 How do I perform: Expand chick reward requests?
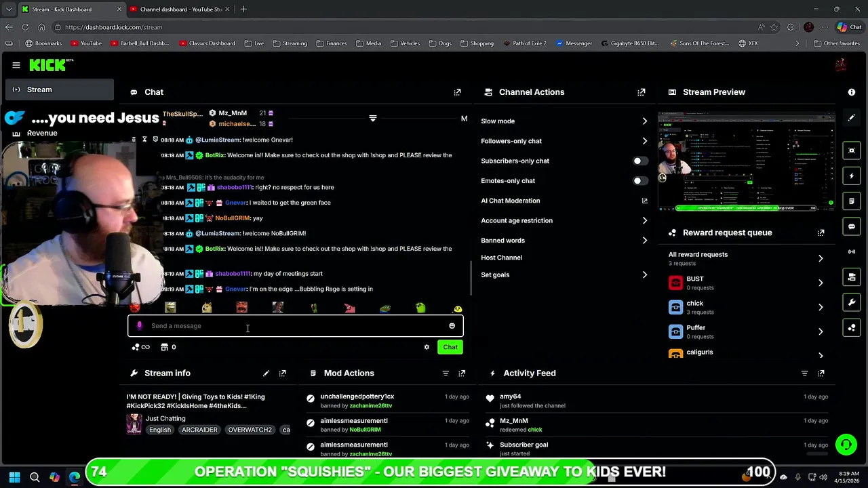820,307
